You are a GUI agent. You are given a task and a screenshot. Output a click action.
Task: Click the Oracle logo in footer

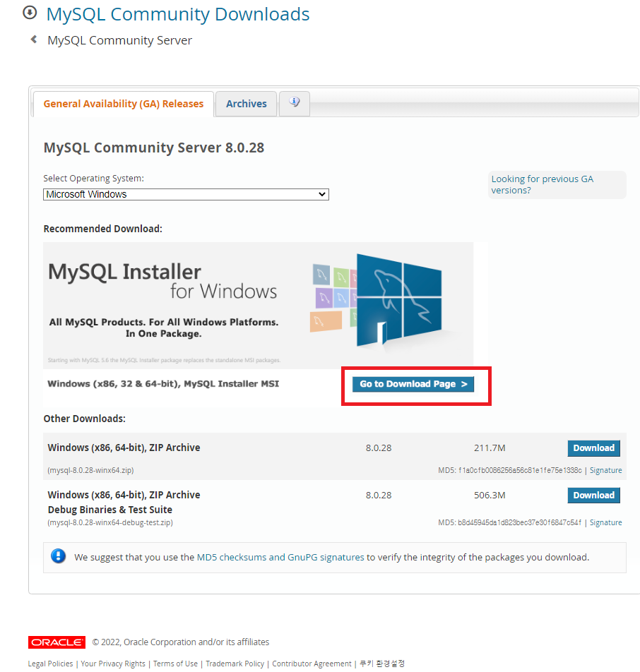pos(57,642)
